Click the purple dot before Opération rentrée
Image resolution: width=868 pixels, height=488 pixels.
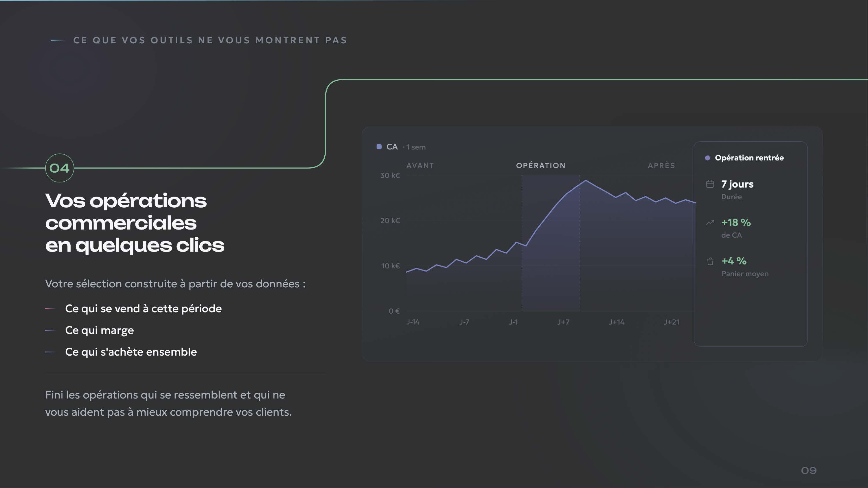pyautogui.click(x=708, y=158)
